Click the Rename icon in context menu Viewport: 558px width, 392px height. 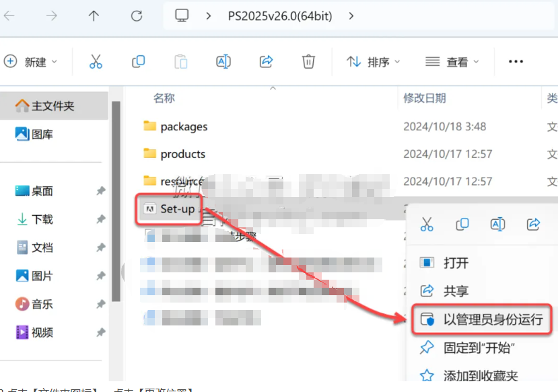click(497, 225)
